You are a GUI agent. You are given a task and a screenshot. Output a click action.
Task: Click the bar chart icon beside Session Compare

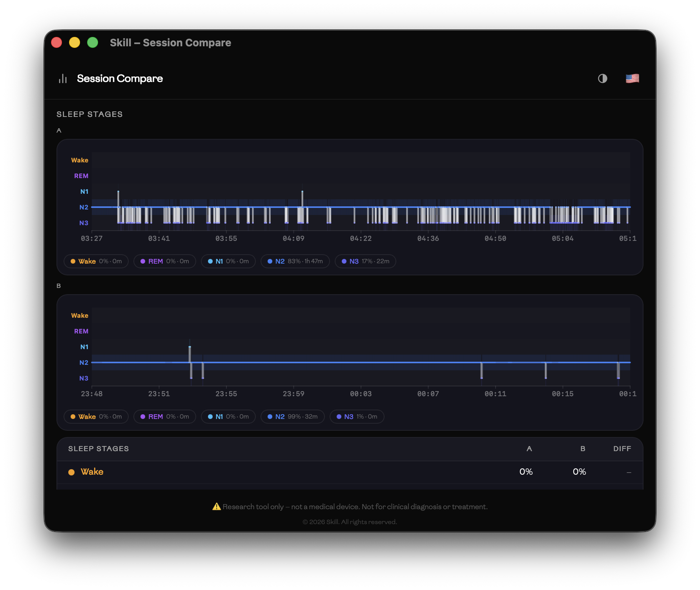point(63,78)
